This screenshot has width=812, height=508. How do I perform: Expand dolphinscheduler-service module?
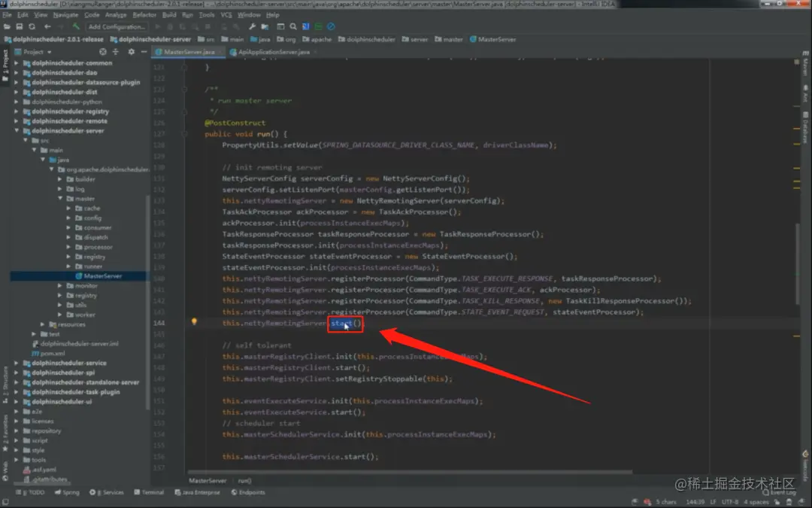[x=16, y=363]
